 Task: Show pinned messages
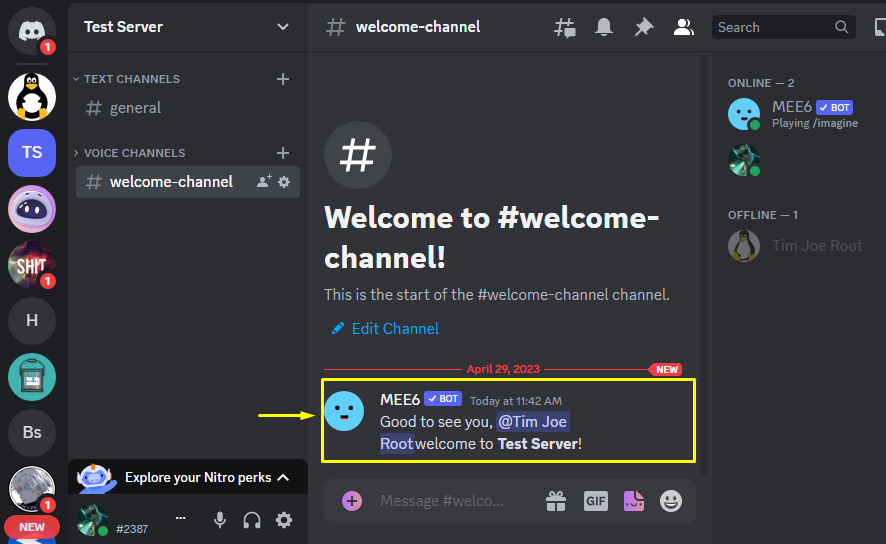[x=644, y=27]
